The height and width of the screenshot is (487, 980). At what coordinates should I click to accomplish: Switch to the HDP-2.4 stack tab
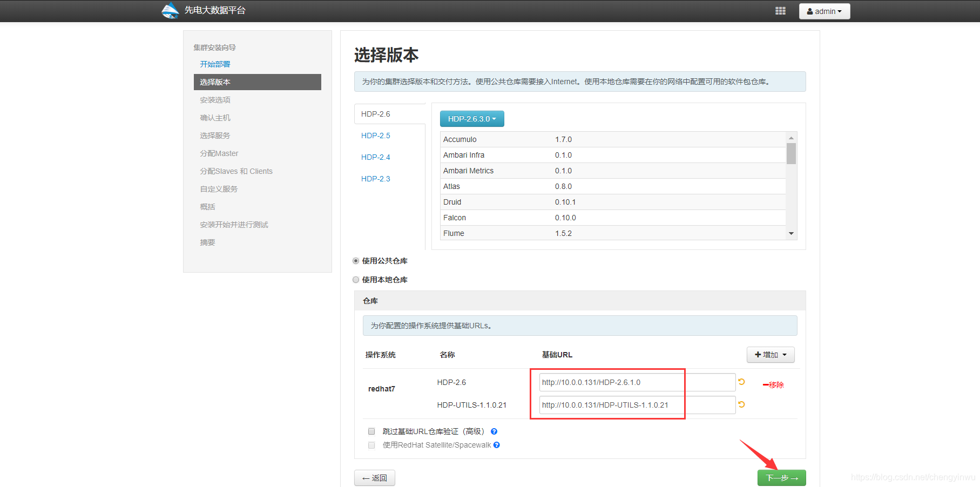pos(376,157)
